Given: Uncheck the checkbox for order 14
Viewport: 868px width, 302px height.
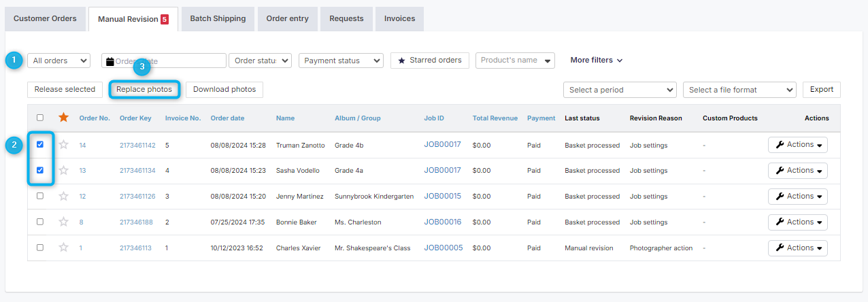Looking at the screenshot, I should tap(40, 145).
